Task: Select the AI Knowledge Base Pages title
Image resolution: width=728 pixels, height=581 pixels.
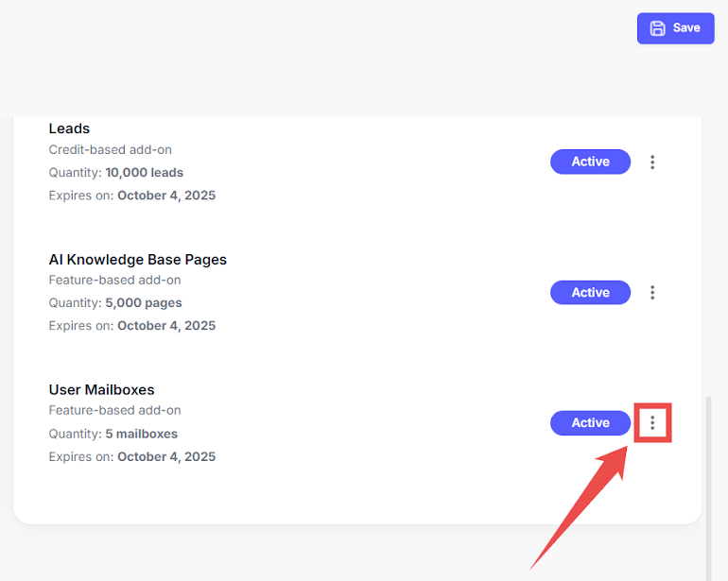Action: (137, 260)
